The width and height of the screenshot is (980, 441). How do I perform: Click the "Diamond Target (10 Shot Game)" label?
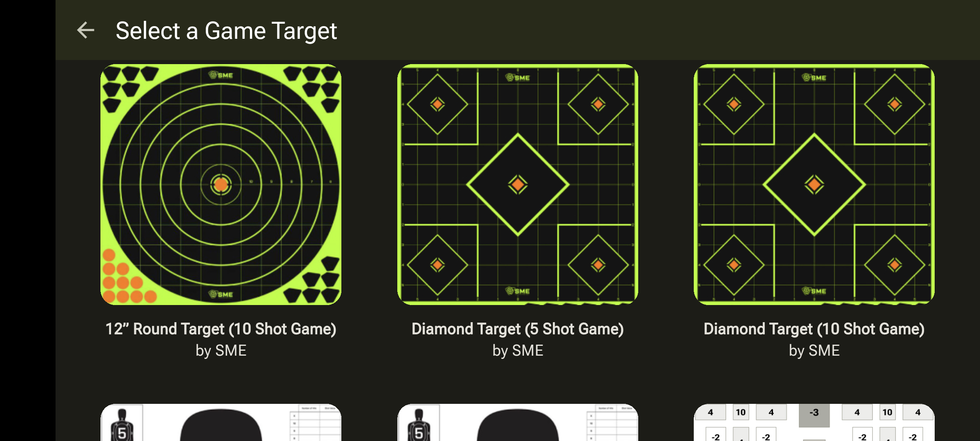click(814, 329)
